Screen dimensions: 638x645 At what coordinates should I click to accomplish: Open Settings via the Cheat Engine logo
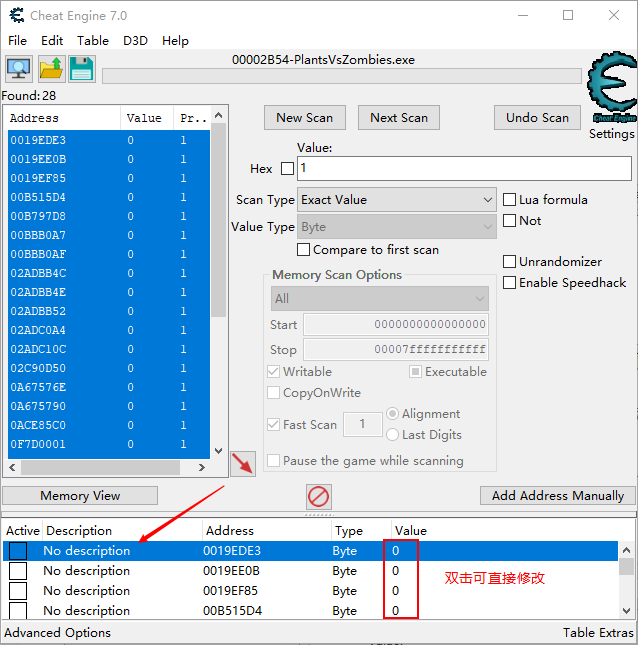(x=612, y=87)
